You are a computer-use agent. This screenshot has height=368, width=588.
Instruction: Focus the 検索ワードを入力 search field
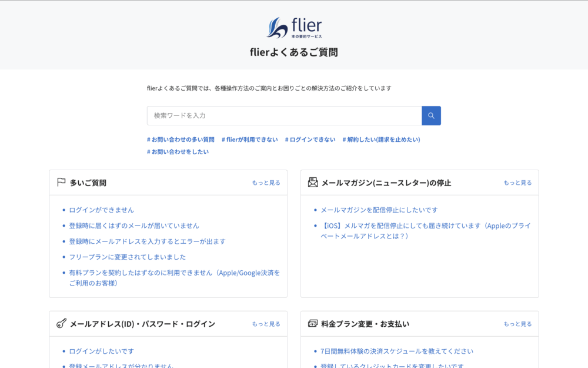point(284,116)
